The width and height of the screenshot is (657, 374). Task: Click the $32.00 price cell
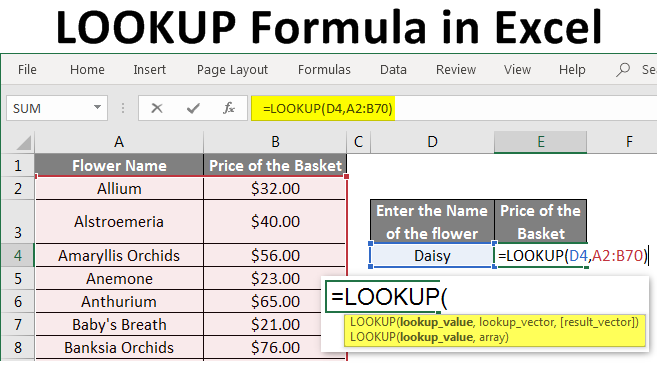(275, 188)
